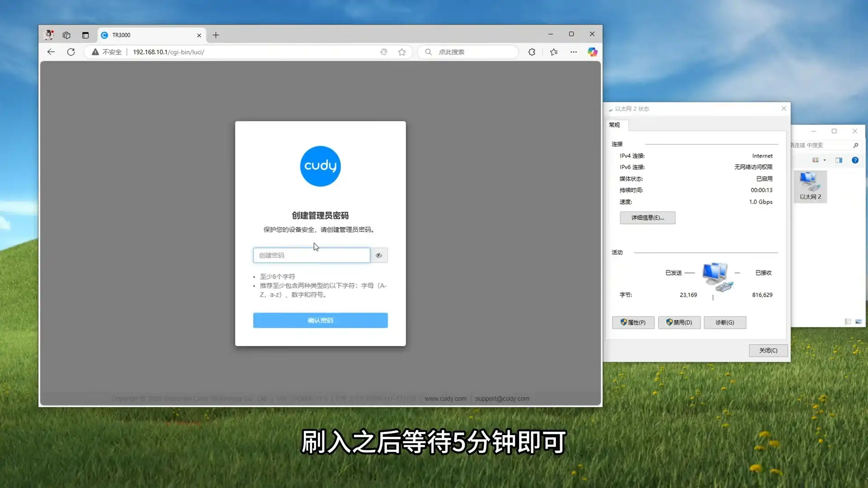Click the 关闭(C) close button
Viewport: 868px width, 488px height.
[x=768, y=350]
